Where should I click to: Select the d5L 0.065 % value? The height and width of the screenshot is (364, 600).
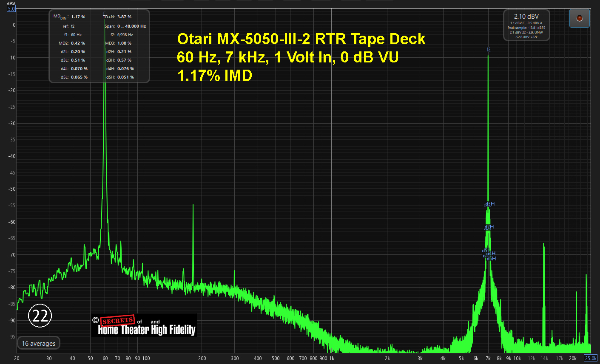79,77
